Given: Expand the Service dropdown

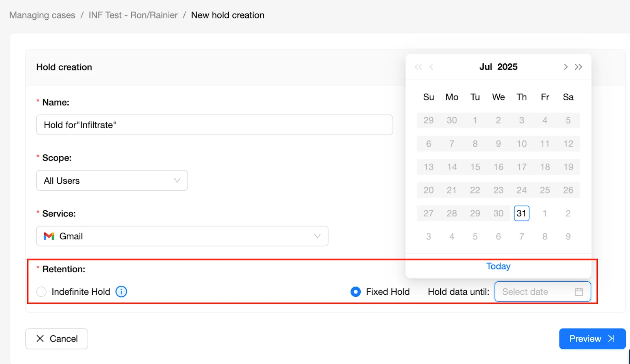Looking at the screenshot, I should coord(317,236).
